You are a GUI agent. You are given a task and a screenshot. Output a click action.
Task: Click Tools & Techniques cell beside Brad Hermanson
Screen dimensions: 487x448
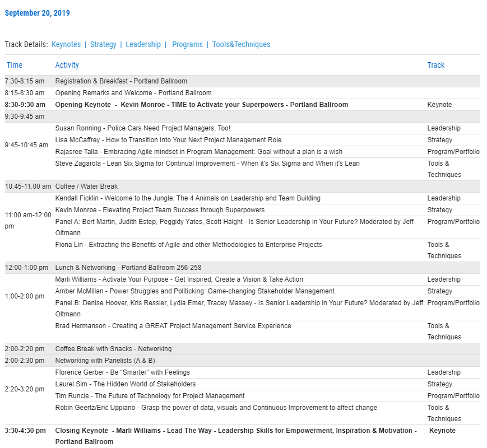(444, 332)
